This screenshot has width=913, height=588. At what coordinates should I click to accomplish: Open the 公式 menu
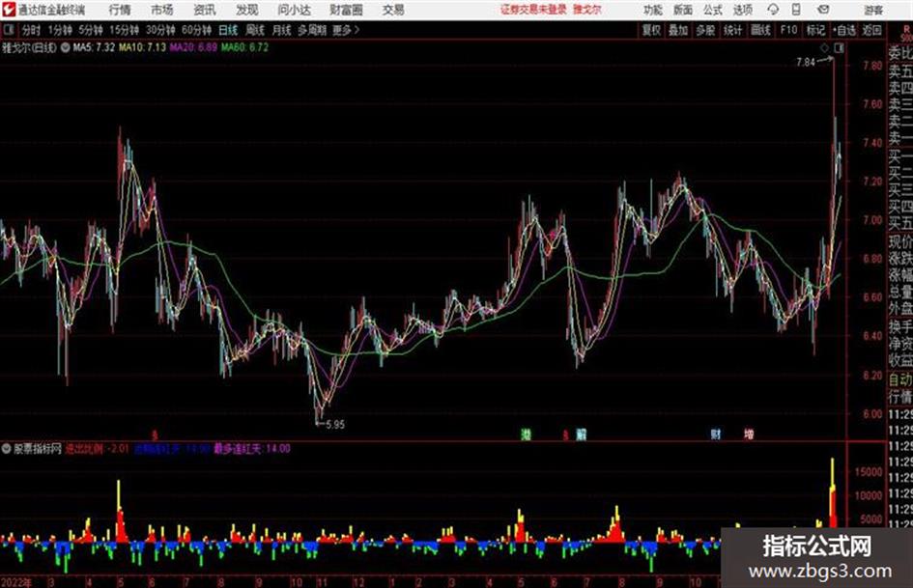(713, 10)
